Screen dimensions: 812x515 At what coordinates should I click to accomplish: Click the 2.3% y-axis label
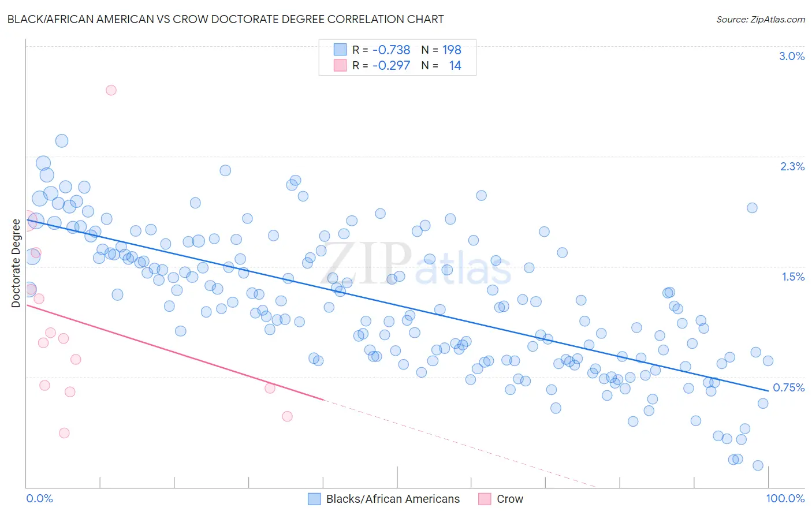(x=792, y=166)
